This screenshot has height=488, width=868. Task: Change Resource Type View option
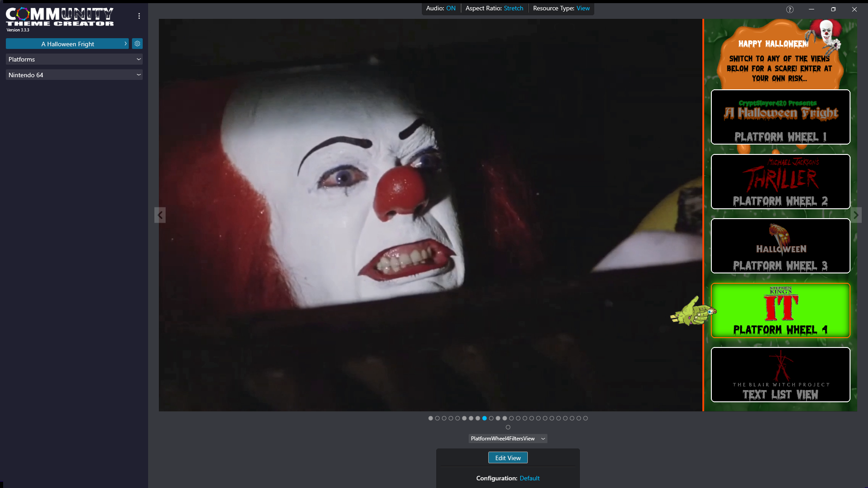pos(583,9)
